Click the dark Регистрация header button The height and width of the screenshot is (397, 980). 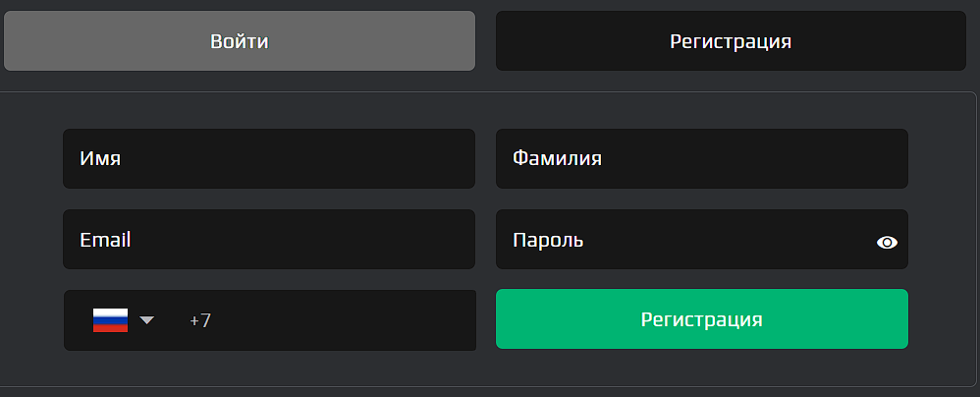(731, 40)
